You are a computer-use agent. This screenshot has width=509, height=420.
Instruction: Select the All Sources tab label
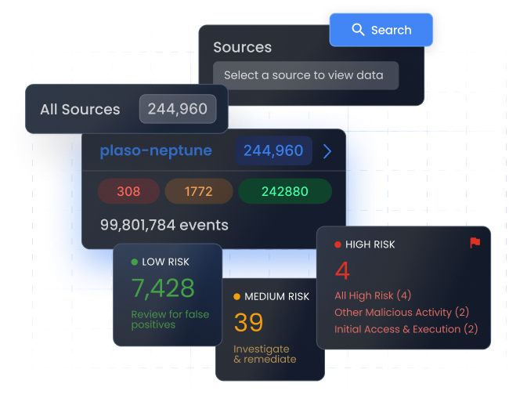[x=80, y=109]
